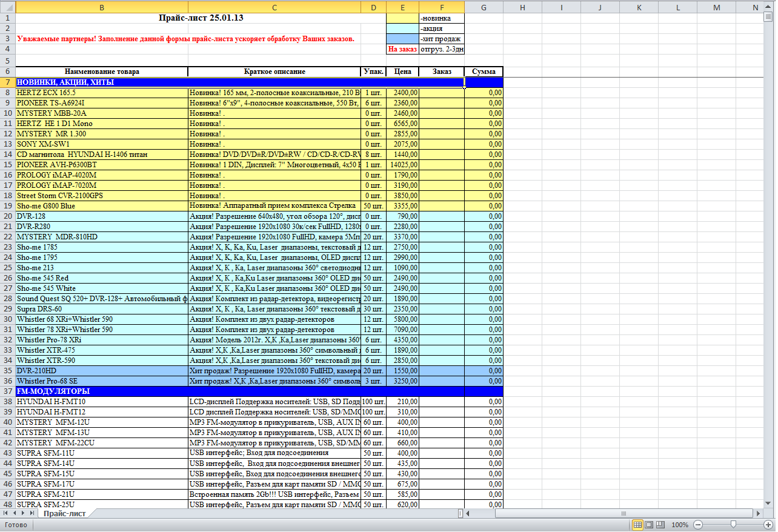Select column H header
Screen dimensions: 778x532
(522, 7)
